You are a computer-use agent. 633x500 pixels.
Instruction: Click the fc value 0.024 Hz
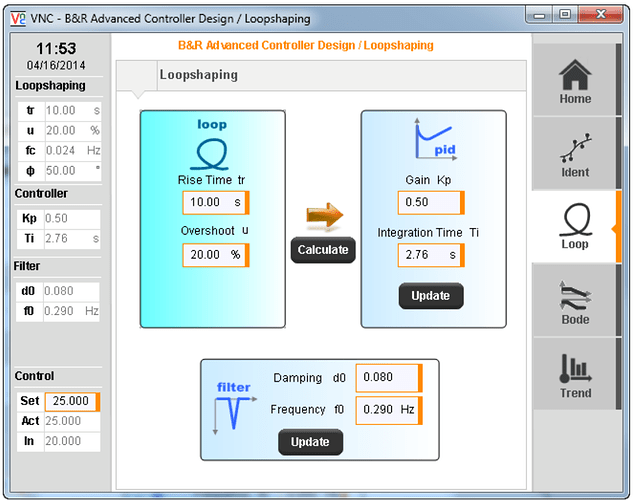[x=73, y=151]
